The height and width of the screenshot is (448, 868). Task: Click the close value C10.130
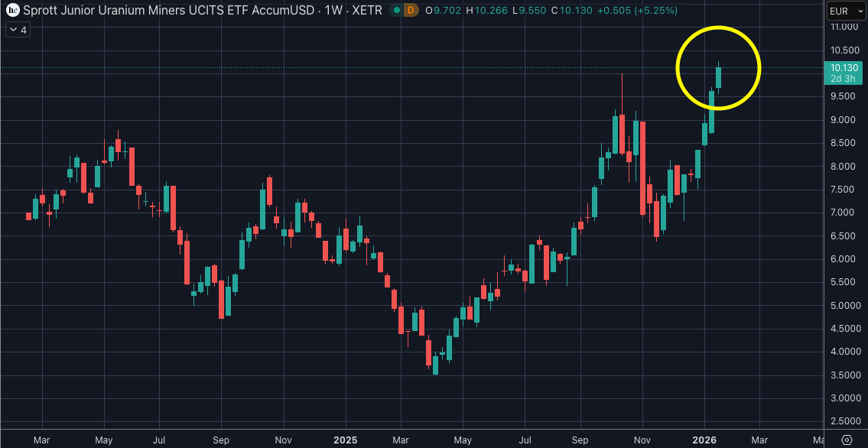coord(572,11)
